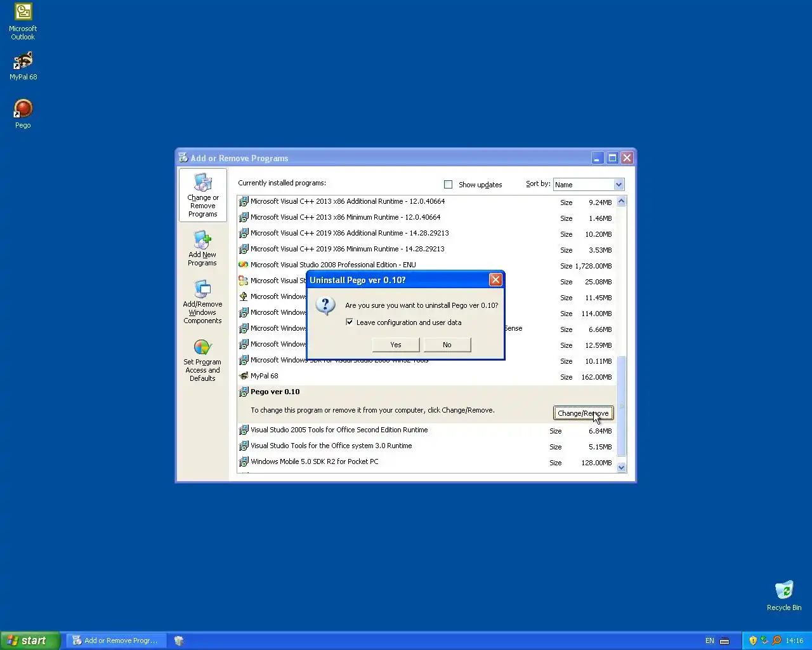812x650 pixels.
Task: Open Microsoft Outlook desktop icon
Action: [23, 22]
